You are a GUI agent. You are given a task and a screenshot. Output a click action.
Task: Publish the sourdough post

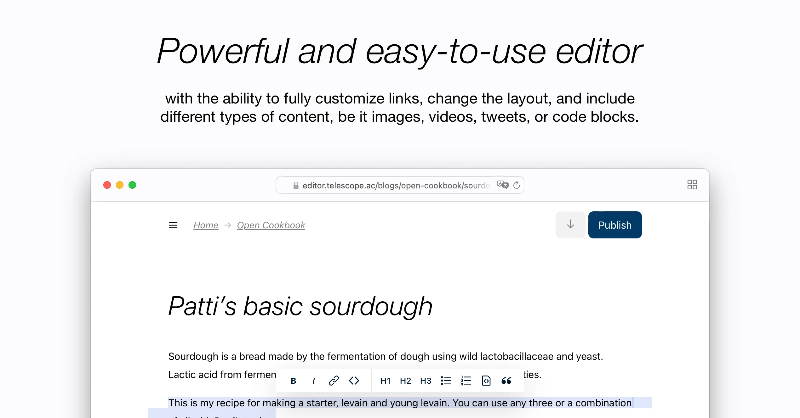point(615,225)
